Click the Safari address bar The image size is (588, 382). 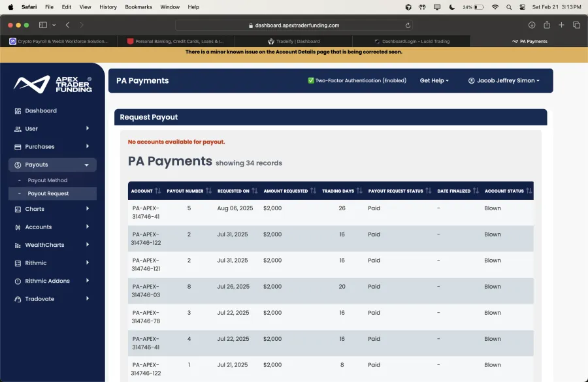[x=293, y=25]
